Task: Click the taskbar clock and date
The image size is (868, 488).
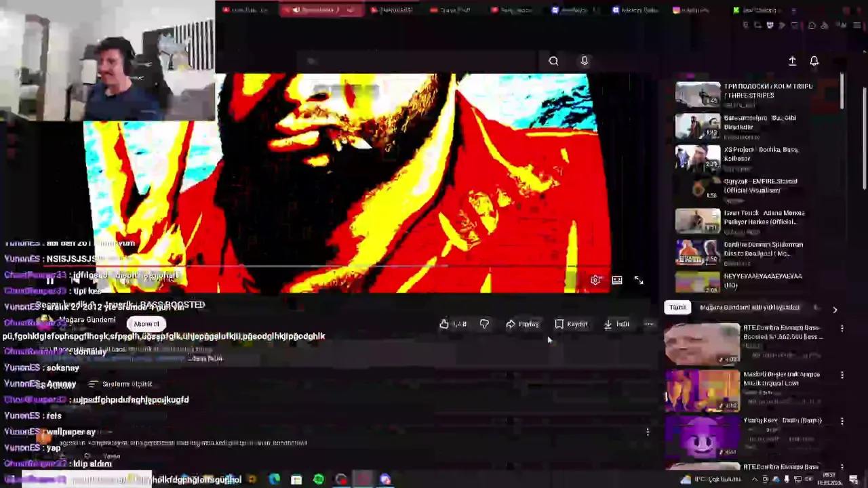Action: (x=831, y=480)
